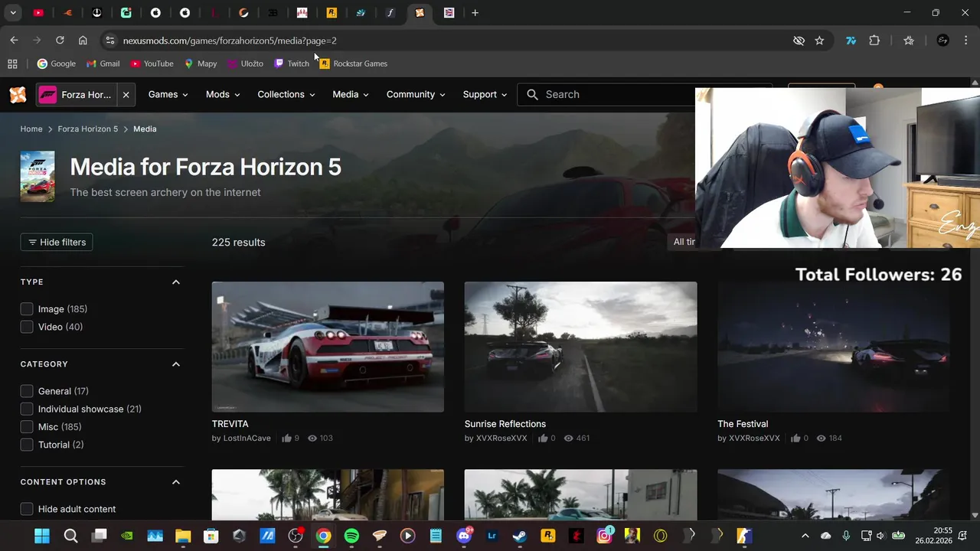Click the Hide filters button

(57, 242)
